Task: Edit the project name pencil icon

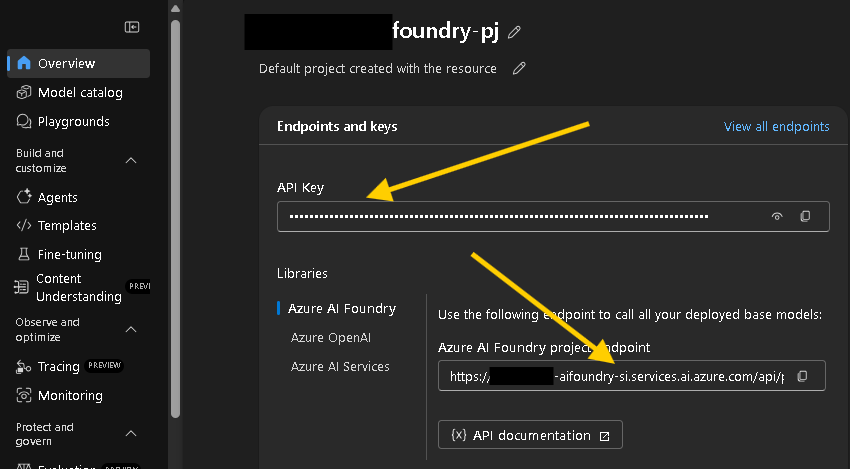Action: (x=514, y=33)
